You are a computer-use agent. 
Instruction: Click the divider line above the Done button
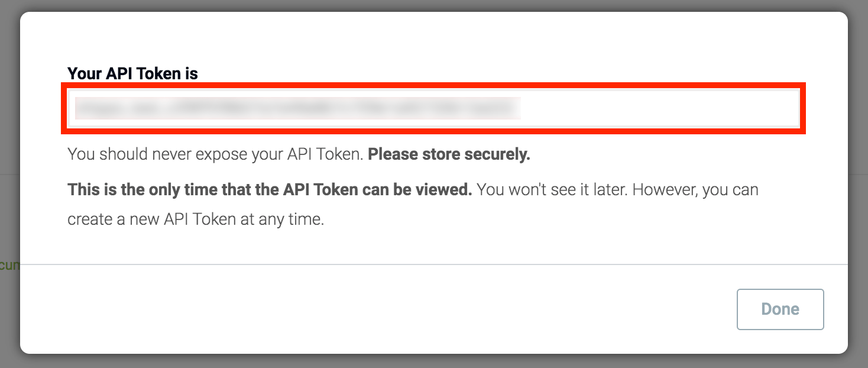[x=434, y=264]
